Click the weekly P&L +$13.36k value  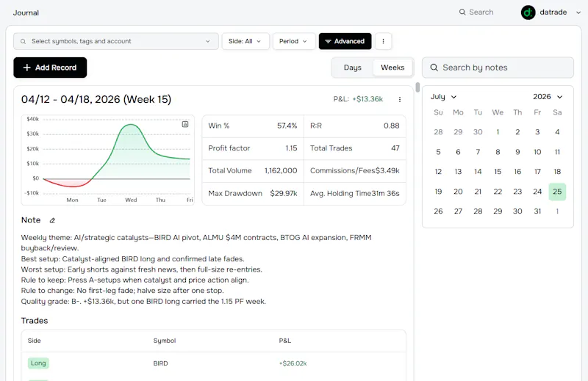(367, 99)
